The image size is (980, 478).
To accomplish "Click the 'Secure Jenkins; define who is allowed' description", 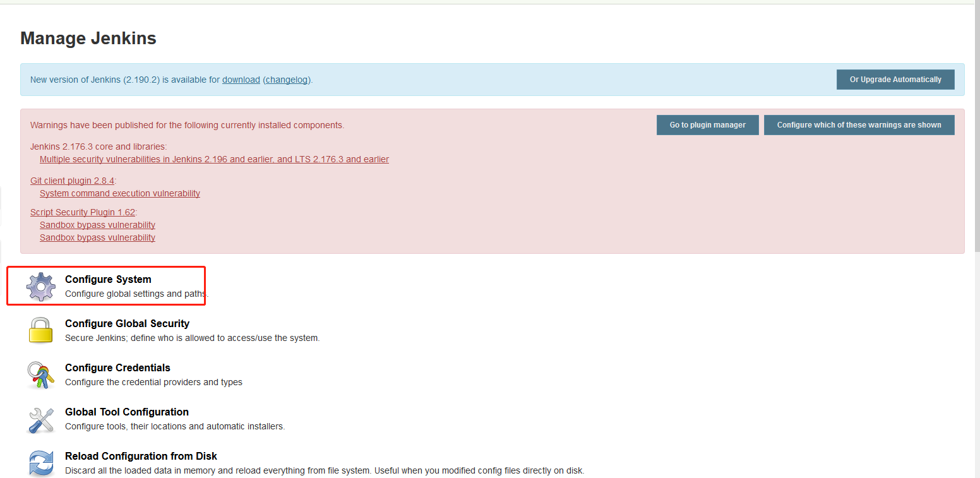I will click(x=193, y=338).
